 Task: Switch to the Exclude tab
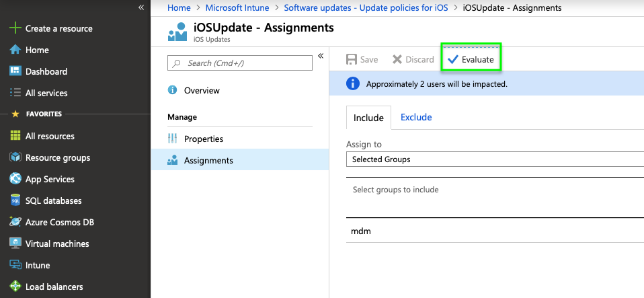416,117
